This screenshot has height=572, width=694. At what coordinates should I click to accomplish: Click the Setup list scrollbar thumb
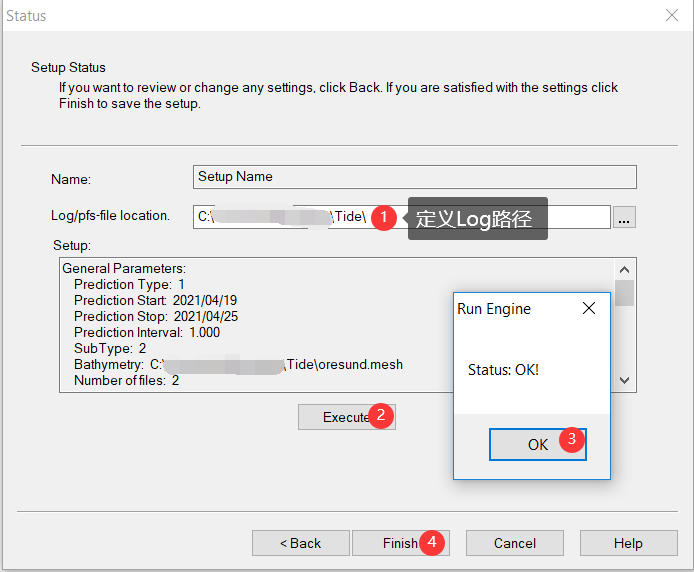point(624,292)
